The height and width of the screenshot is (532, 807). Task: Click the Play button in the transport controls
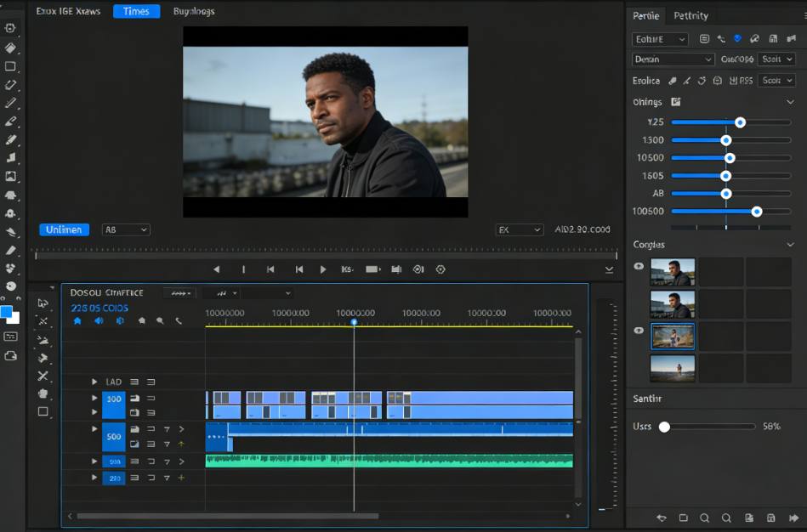[x=323, y=269]
